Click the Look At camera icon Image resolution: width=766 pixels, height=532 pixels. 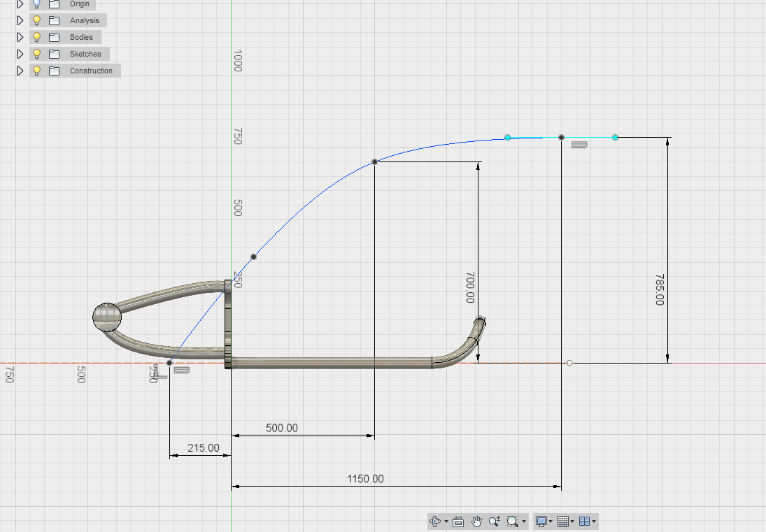pyautogui.click(x=459, y=522)
